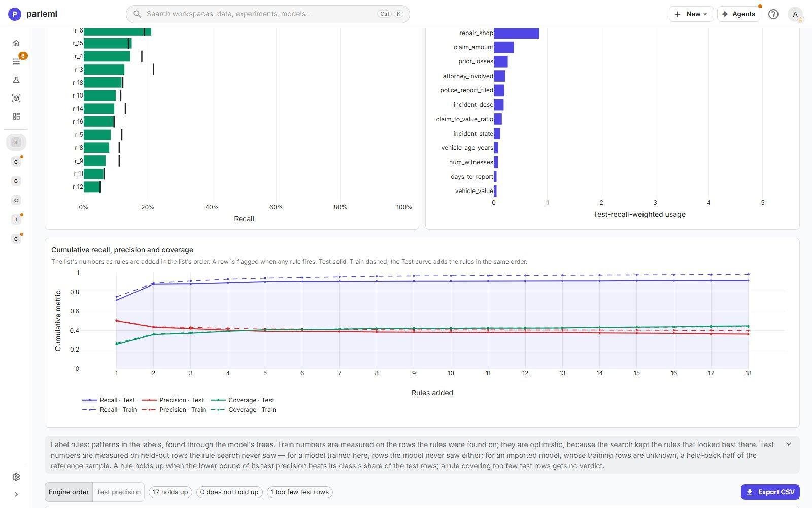Switch to Engine order sorting
This screenshot has height=508, width=812.
tap(69, 492)
